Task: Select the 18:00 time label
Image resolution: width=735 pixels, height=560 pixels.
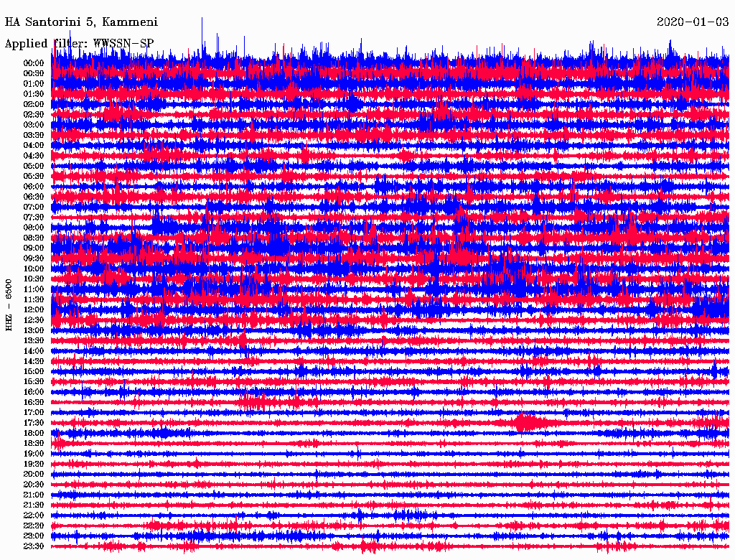Action: (x=34, y=434)
